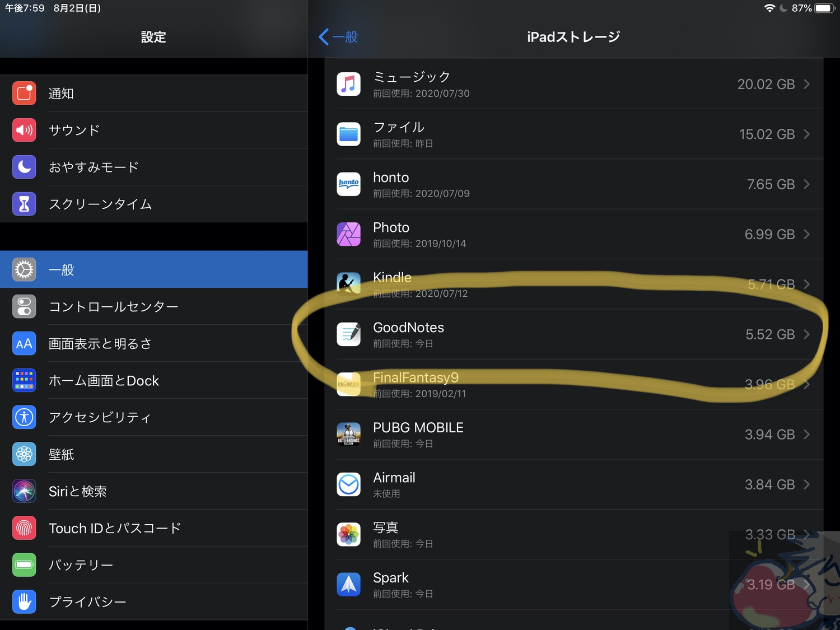Expand PUBG MOBILE row chevron
Image resolution: width=840 pixels, height=630 pixels.
(x=807, y=435)
